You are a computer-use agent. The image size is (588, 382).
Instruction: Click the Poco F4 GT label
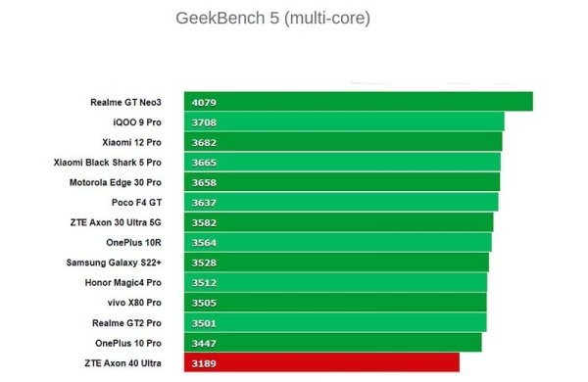click(136, 203)
